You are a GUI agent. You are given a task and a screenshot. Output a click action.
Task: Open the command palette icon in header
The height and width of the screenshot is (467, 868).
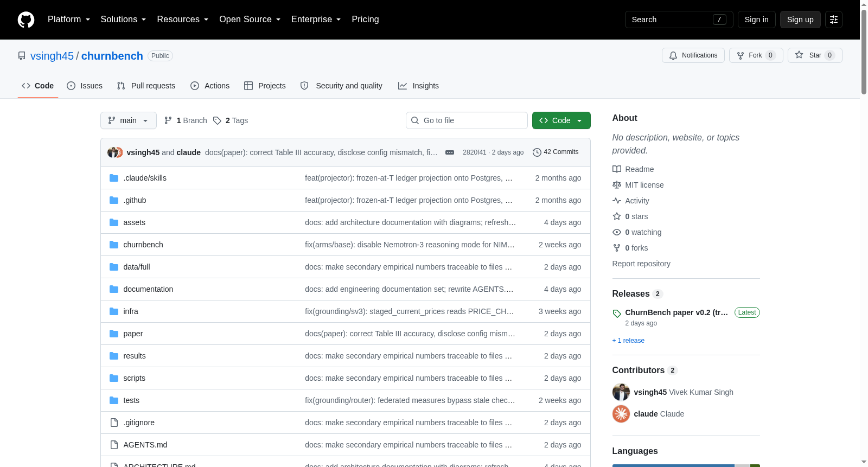point(834,20)
